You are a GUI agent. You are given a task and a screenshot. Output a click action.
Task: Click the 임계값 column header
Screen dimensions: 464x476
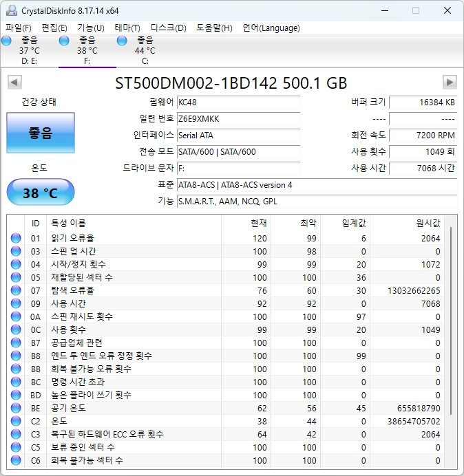tap(345, 223)
